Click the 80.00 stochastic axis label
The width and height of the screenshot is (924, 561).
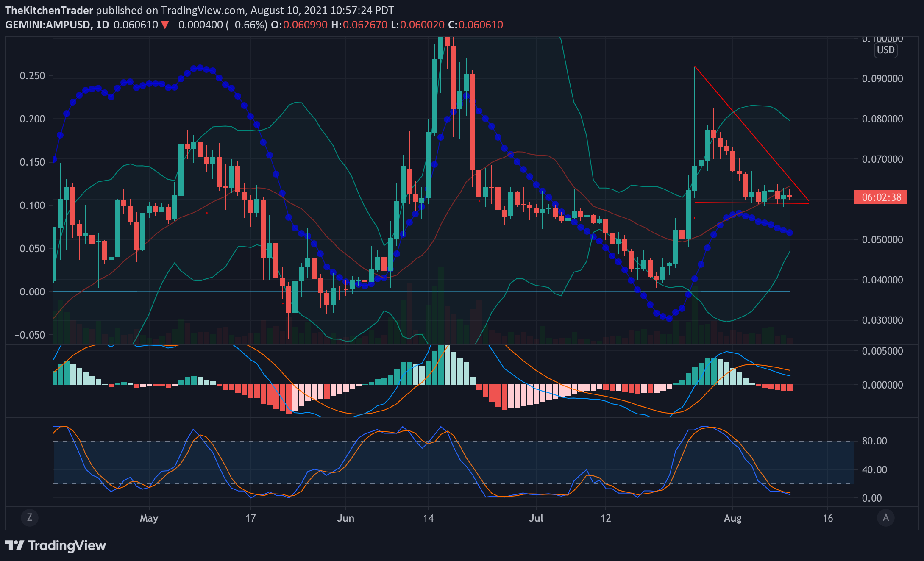[x=874, y=441]
